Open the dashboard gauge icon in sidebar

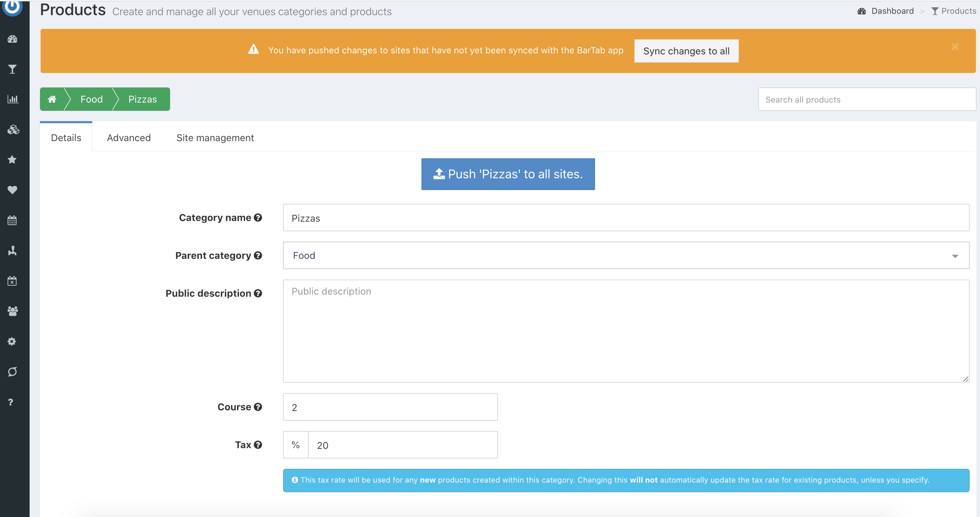tap(12, 39)
